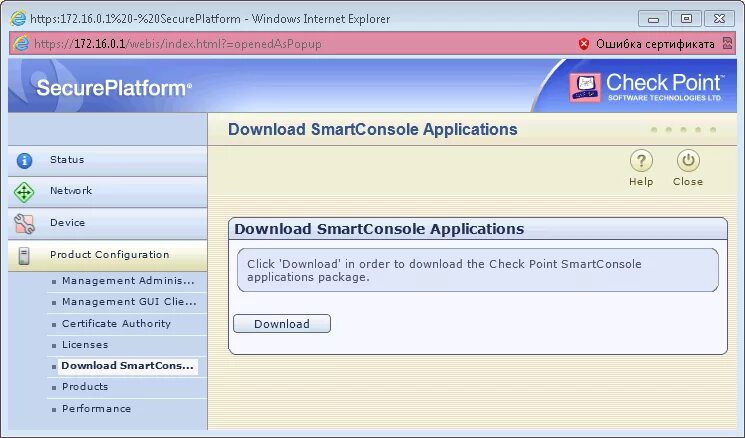Select Download SmartConsole menu entry
This screenshot has height=438, width=745.
pos(127,366)
